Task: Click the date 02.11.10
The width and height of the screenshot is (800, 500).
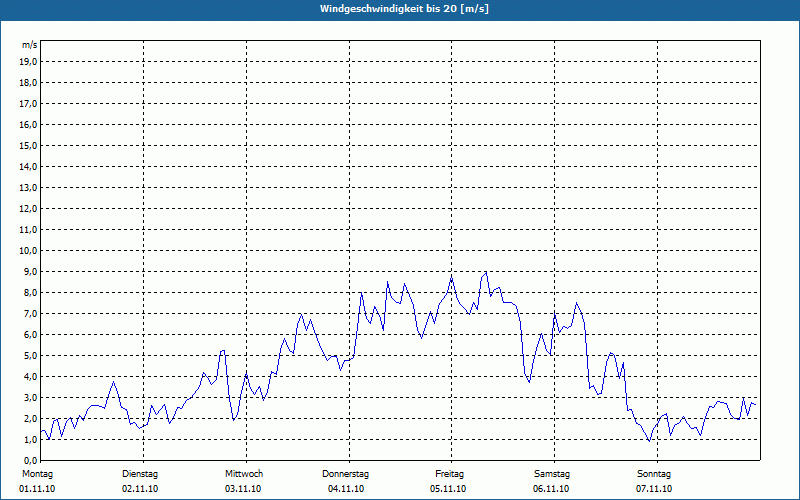Action: click(x=140, y=489)
